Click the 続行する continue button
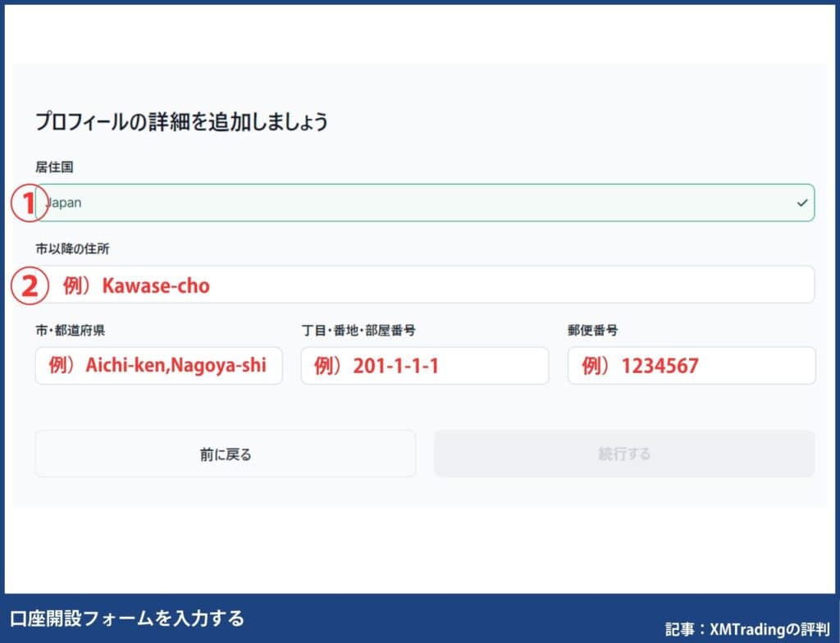 click(x=624, y=454)
